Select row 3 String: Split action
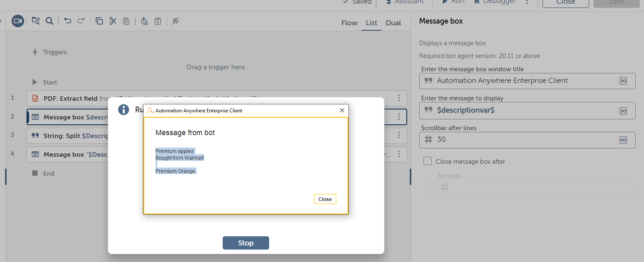Viewport: 644px width, 262px height. 216,136
